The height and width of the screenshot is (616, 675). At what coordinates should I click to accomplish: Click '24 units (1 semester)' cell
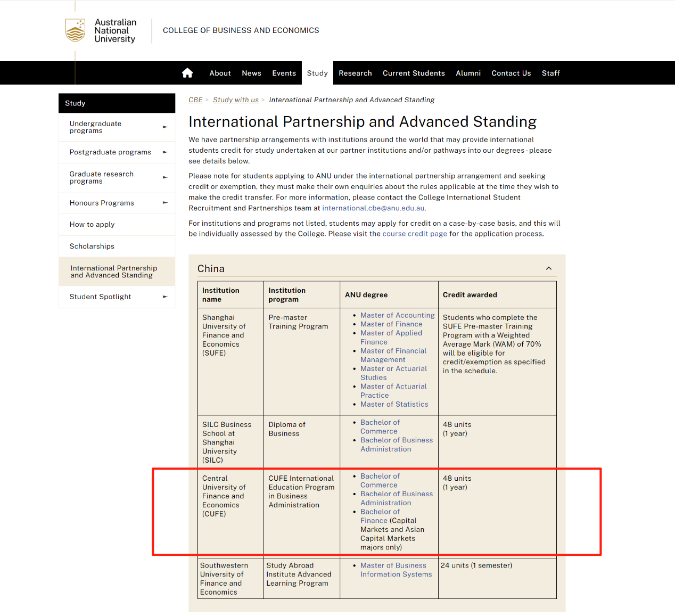[x=497, y=578]
